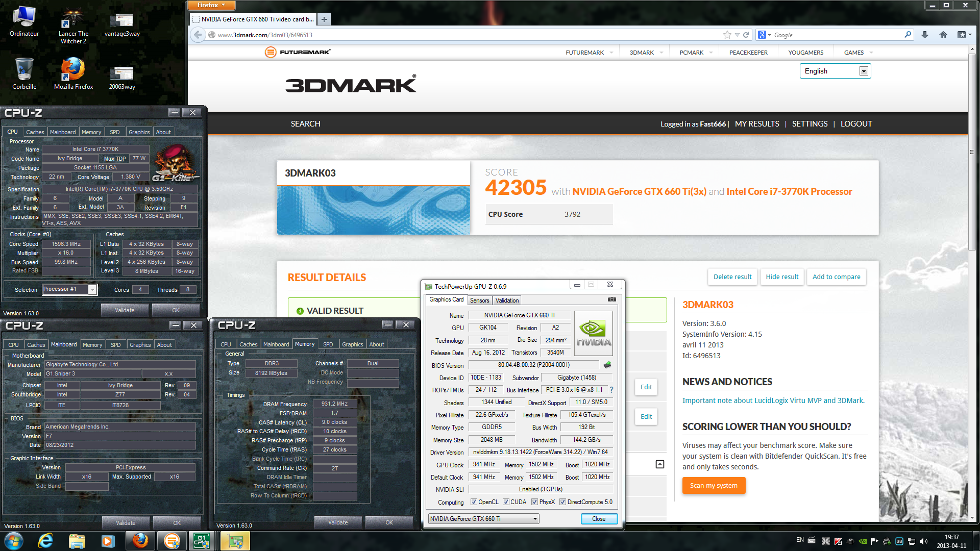Launch Internet Explorer from the taskbar

coord(45,541)
